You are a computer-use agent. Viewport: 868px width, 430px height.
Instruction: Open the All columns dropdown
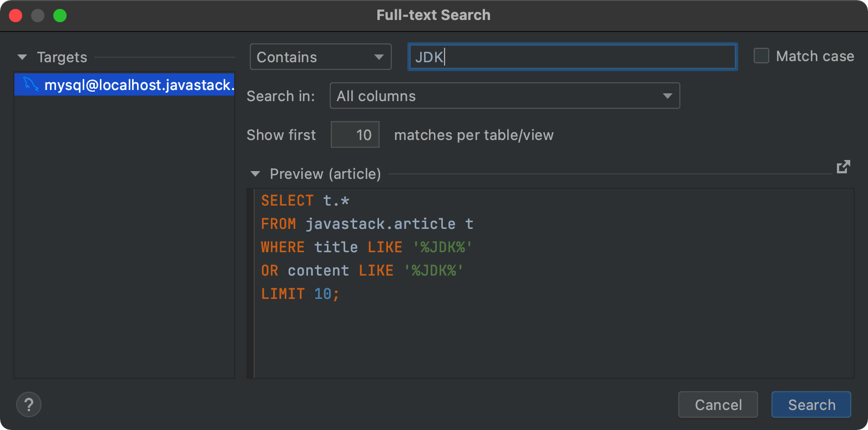[x=504, y=96]
